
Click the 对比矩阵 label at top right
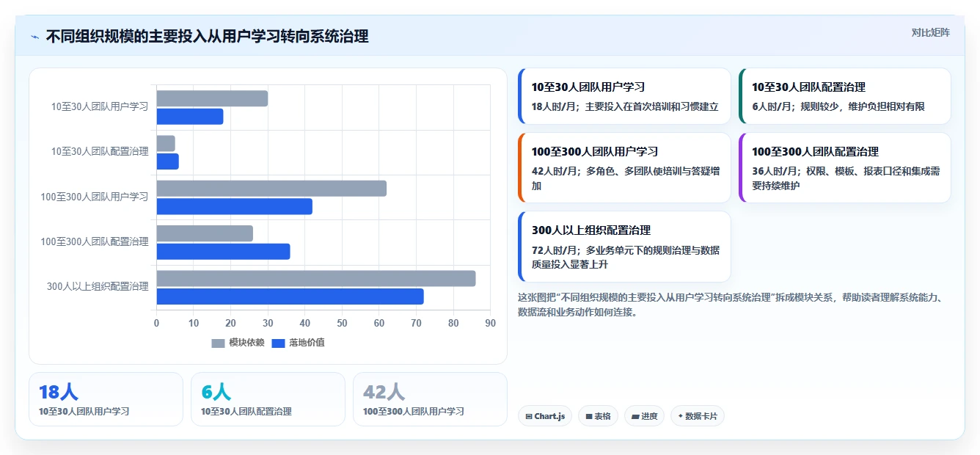point(930,32)
